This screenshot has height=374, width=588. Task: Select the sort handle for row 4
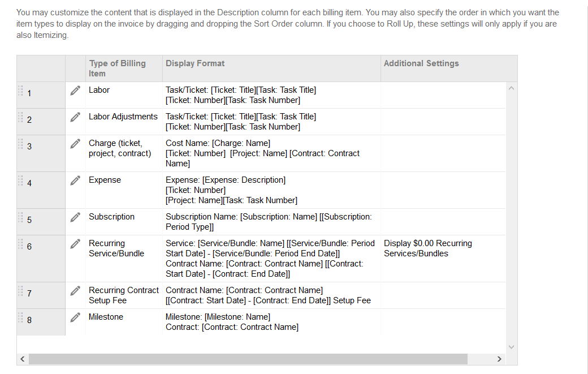tap(20, 180)
